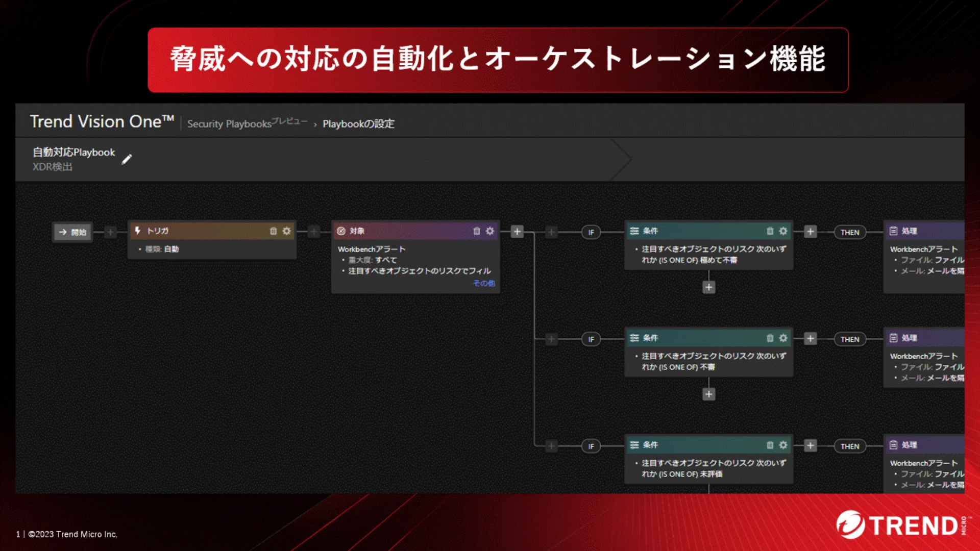Add step before bottom THEN label
This screenshot has width=980, height=551.
tap(811, 445)
